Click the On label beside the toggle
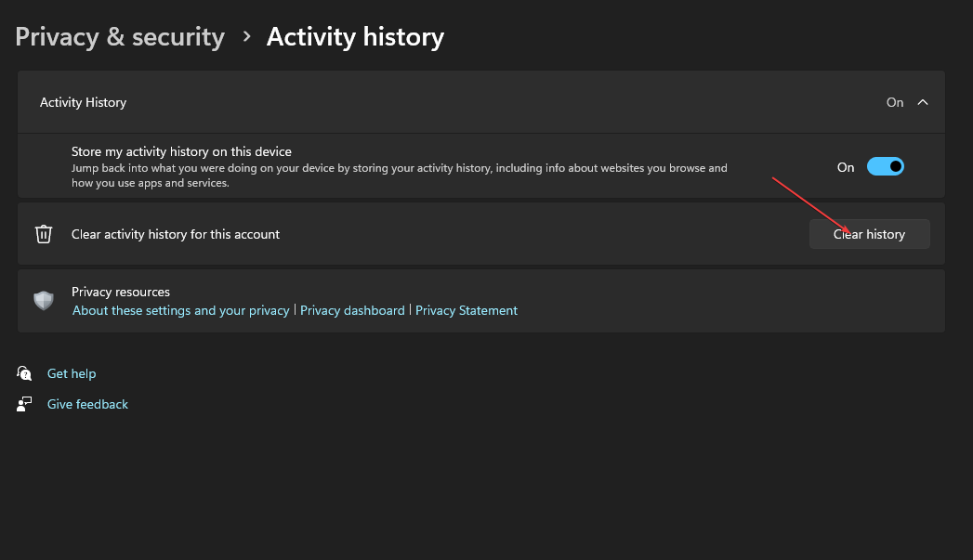 coord(846,167)
